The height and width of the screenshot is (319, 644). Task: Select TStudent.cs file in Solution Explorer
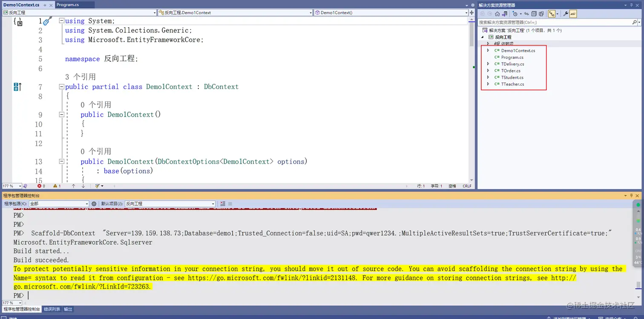click(512, 78)
